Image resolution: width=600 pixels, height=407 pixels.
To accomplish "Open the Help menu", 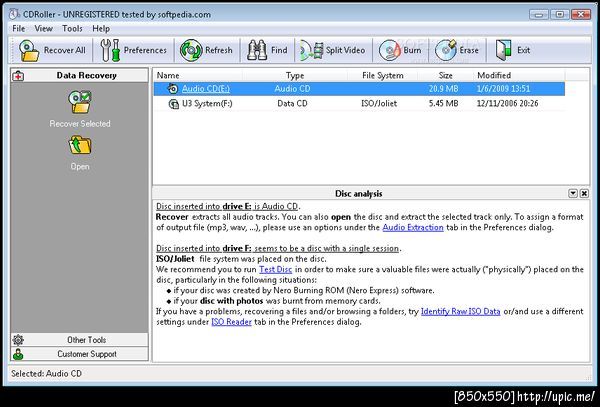I will tap(101, 29).
